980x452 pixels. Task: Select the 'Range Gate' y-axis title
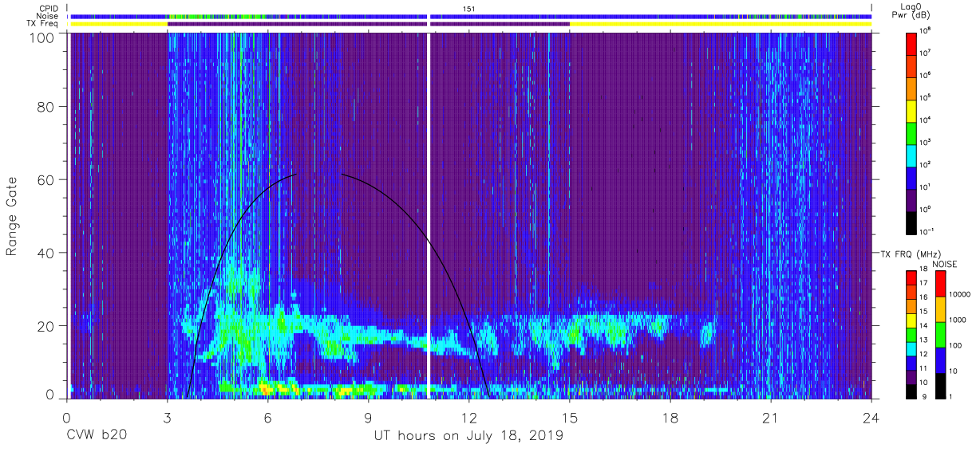pyautogui.click(x=13, y=217)
